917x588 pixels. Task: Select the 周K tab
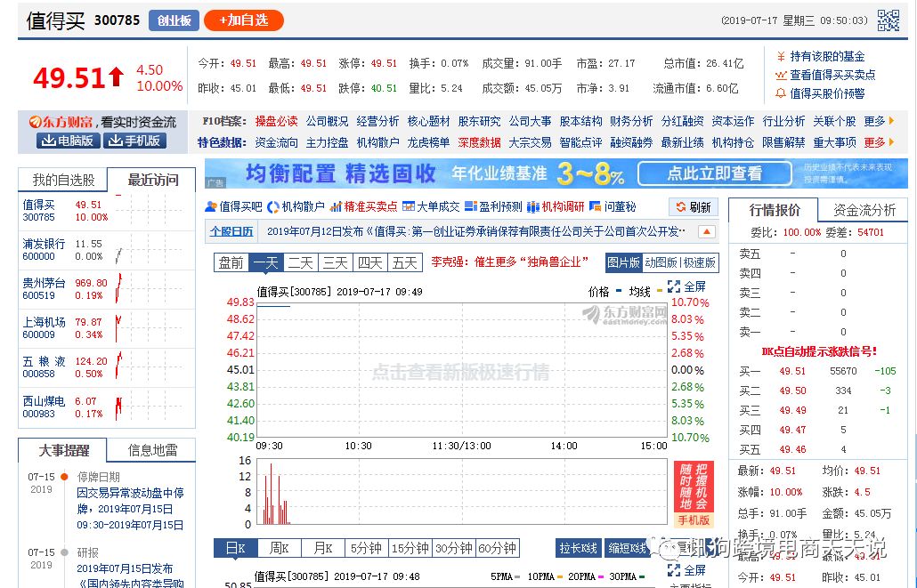[279, 548]
